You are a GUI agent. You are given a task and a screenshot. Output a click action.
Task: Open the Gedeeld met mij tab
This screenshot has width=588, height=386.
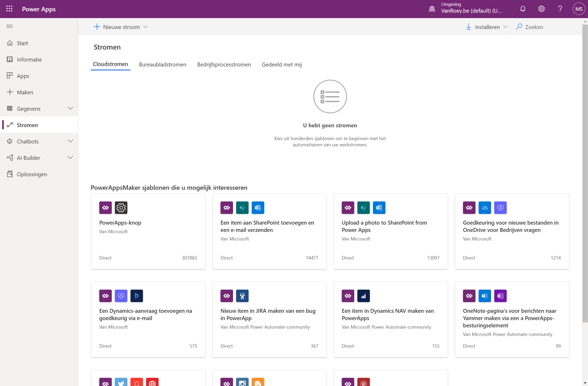tap(282, 64)
